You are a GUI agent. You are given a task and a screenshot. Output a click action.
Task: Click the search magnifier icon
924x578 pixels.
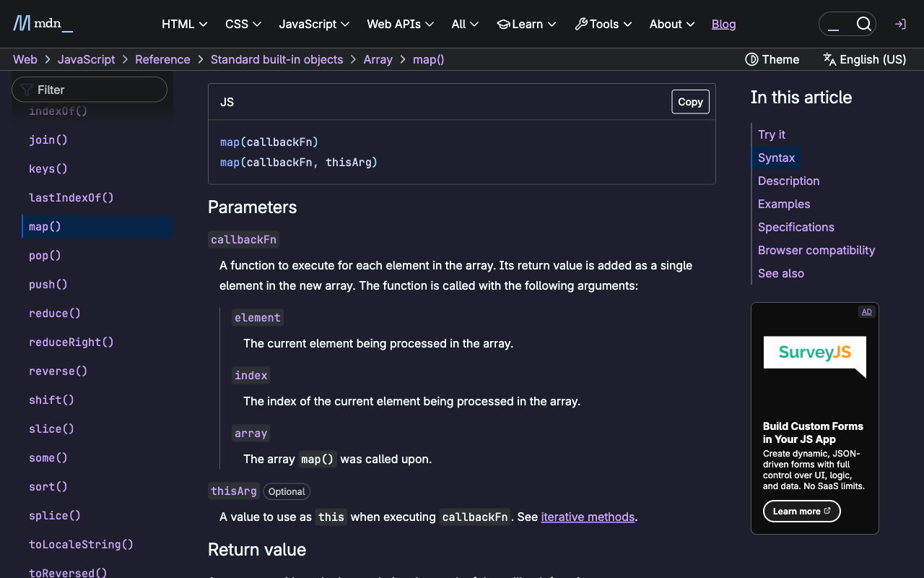click(863, 24)
